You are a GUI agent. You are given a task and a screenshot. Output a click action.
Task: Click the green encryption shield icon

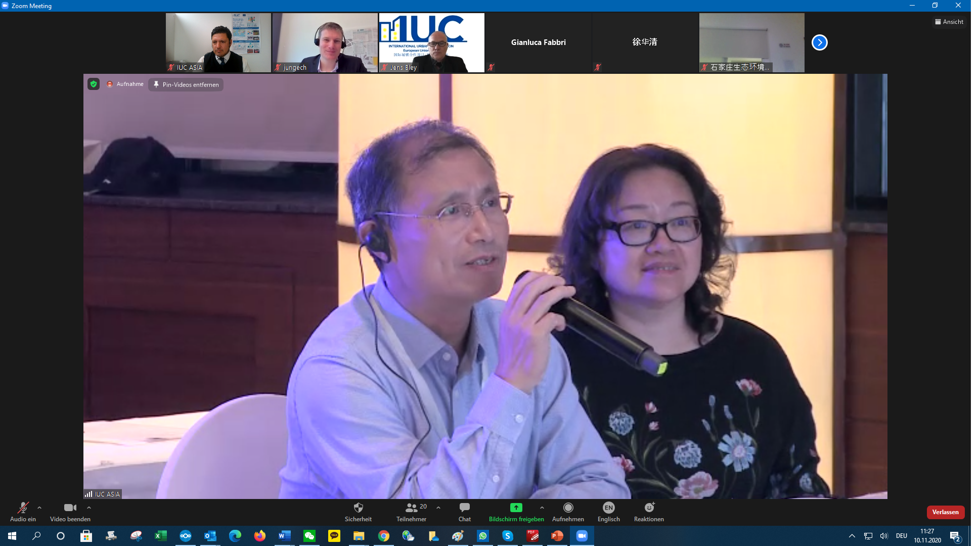94,84
